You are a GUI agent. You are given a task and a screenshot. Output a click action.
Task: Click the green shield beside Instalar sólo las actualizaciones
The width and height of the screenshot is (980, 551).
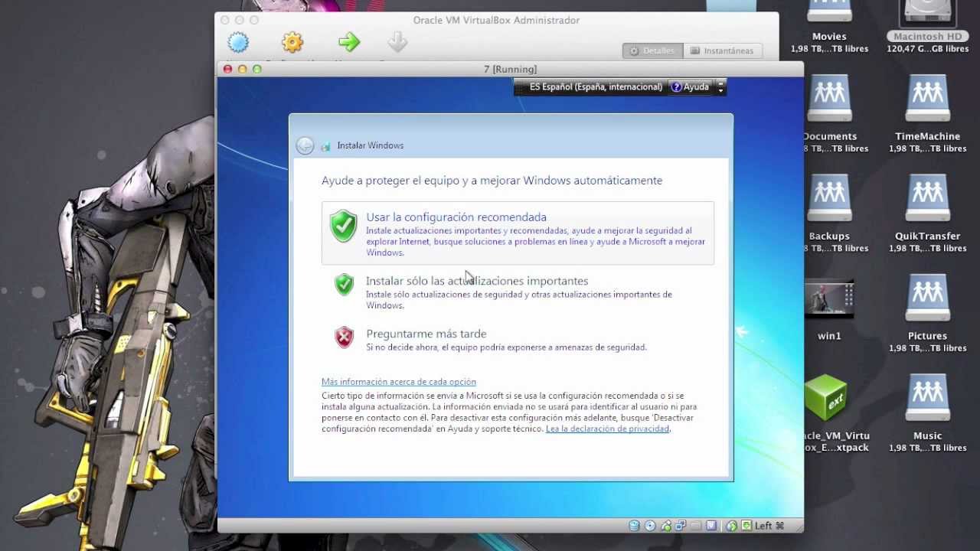[x=345, y=284]
